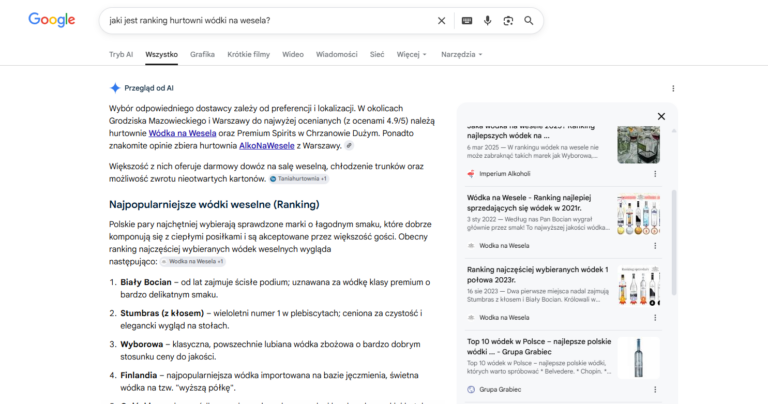Screen dimensions: 768x404
Task: Switch to the Tryb AI tab
Action: [121, 54]
